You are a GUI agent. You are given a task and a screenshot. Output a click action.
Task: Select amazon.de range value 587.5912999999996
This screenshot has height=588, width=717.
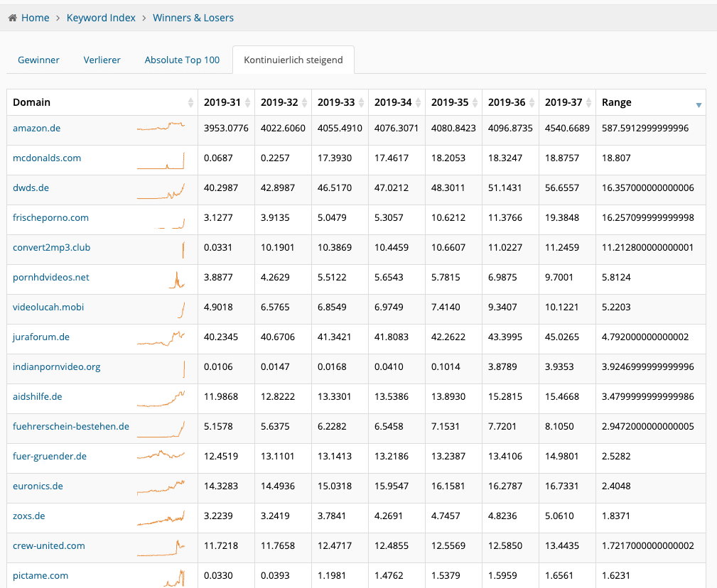[x=645, y=129]
